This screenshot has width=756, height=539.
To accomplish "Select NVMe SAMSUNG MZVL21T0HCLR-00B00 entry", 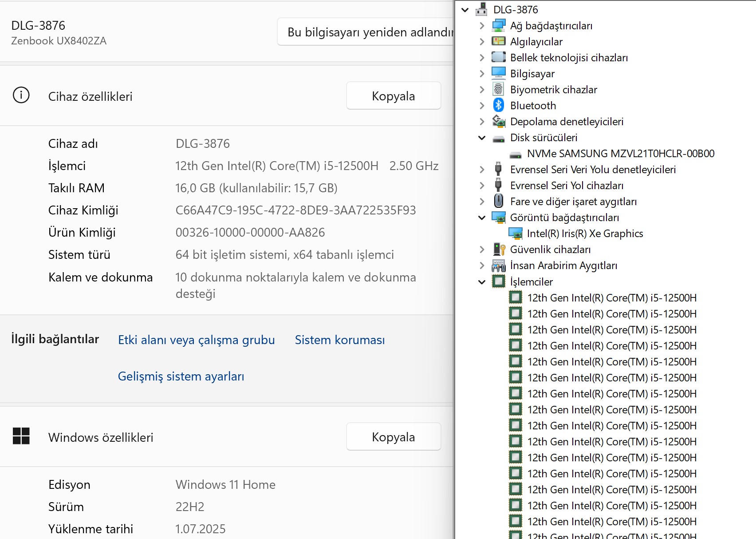I will pyautogui.click(x=621, y=154).
